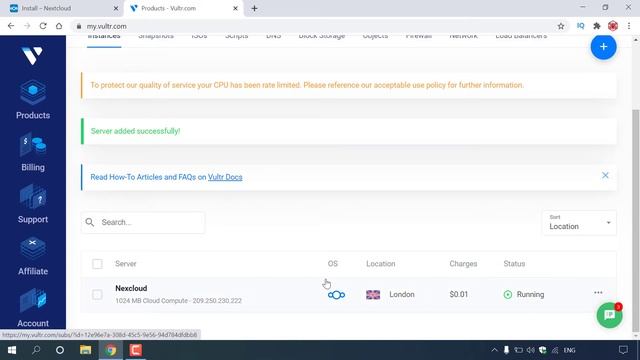Image resolution: width=640 pixels, height=360 pixels.
Task: Close the Products - Vultr.com tab
Action: coord(235,8)
